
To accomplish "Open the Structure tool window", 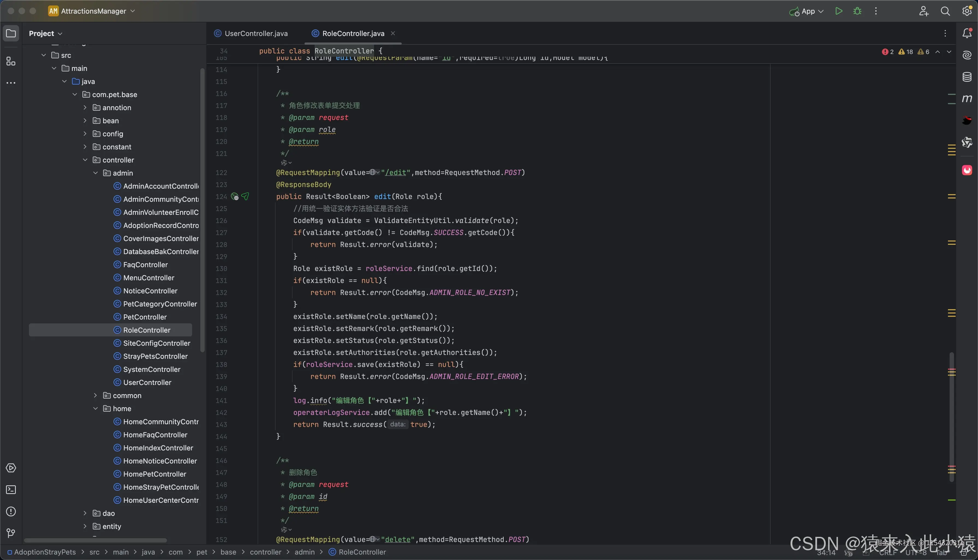I will (x=11, y=61).
